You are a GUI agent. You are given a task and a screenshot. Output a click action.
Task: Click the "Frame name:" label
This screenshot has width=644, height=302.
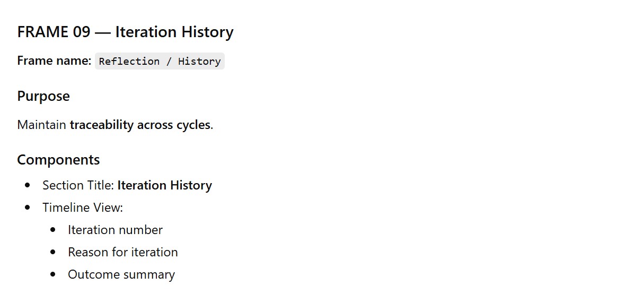click(54, 61)
